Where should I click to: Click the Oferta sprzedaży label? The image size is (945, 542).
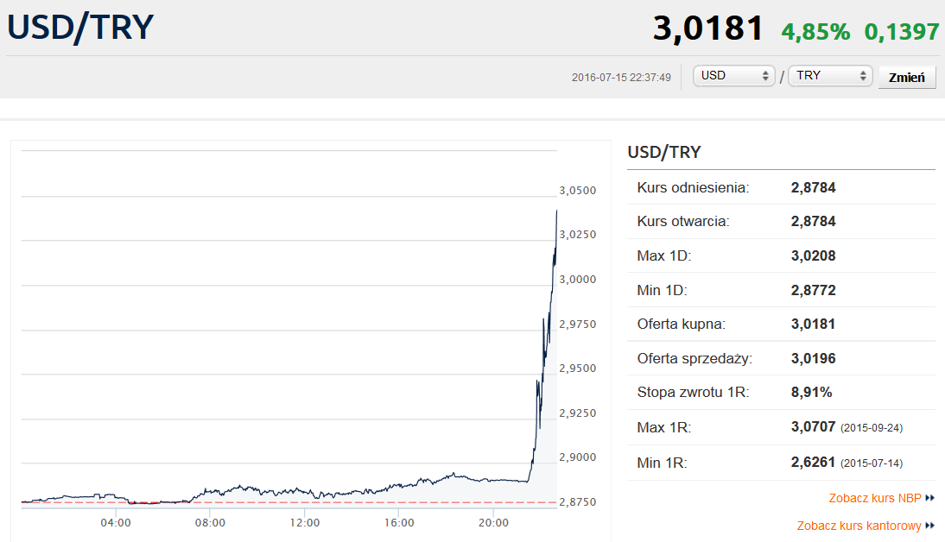pyautogui.click(x=694, y=359)
